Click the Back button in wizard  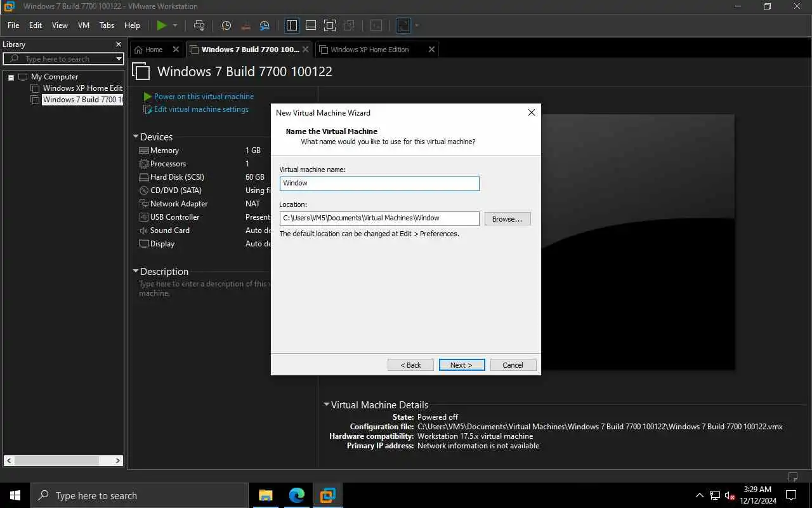410,365
